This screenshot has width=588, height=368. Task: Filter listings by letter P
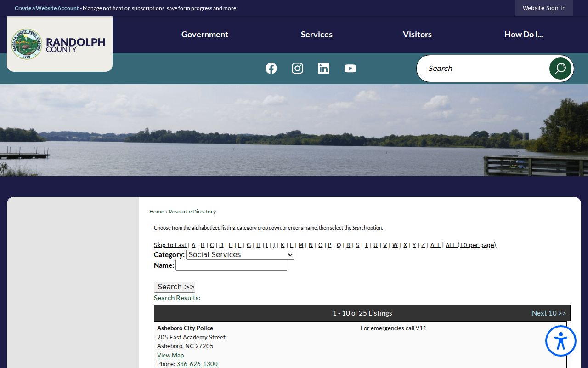point(329,245)
